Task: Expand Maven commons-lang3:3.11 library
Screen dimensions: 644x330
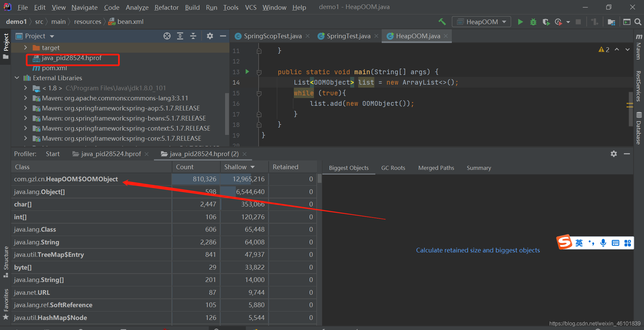Action: [x=25, y=98]
